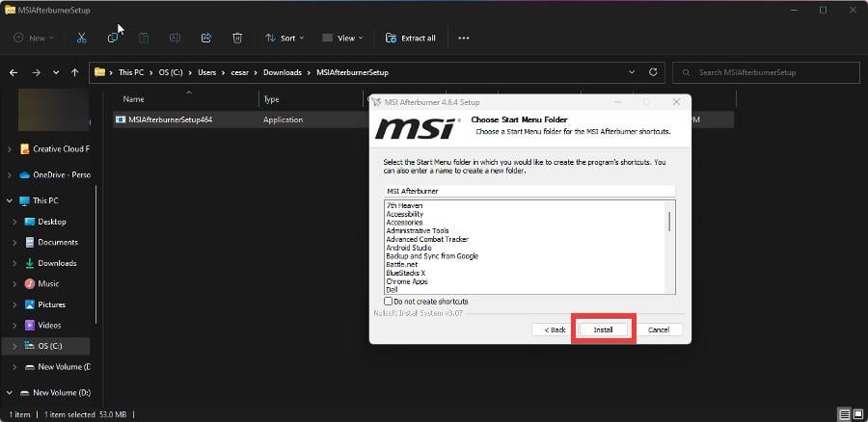Select OS (C:) in the sidebar tree
Viewport: 868px width, 422px height.
pos(45,346)
